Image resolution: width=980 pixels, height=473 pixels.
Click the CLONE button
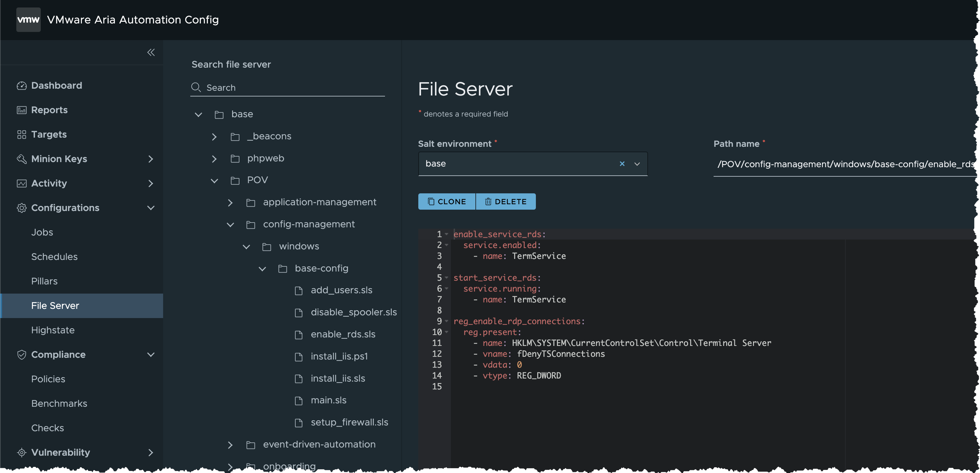[447, 202]
